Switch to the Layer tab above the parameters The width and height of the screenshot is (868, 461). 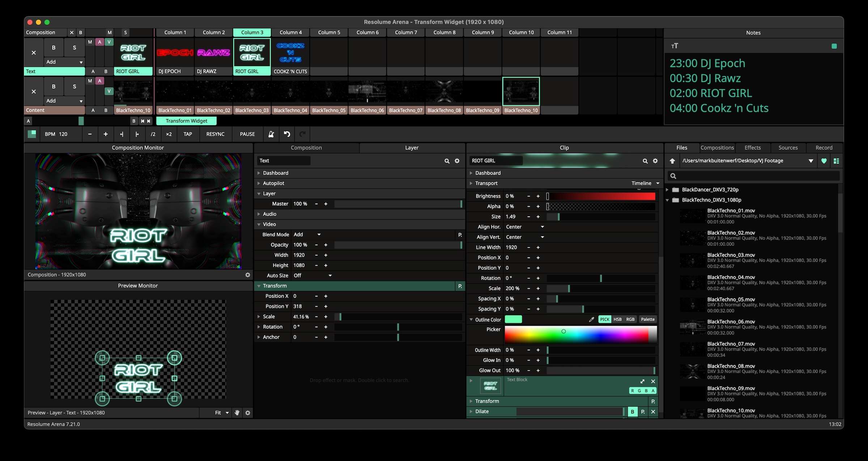click(412, 148)
